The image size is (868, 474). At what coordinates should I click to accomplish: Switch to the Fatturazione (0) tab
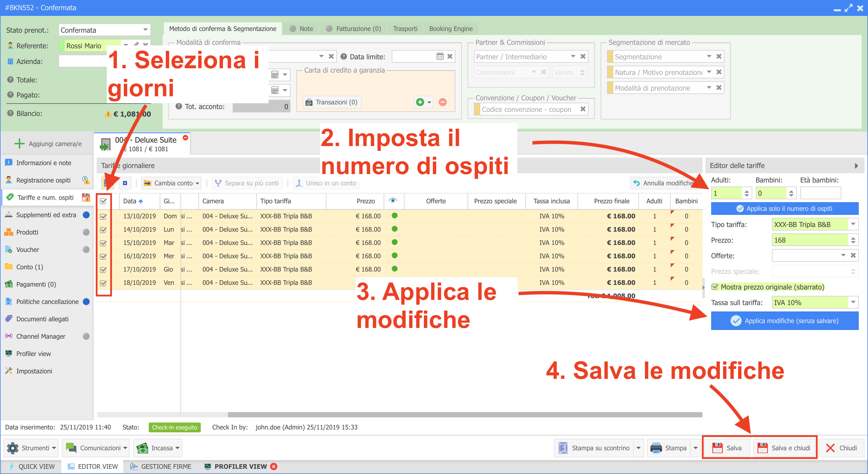[x=358, y=29]
